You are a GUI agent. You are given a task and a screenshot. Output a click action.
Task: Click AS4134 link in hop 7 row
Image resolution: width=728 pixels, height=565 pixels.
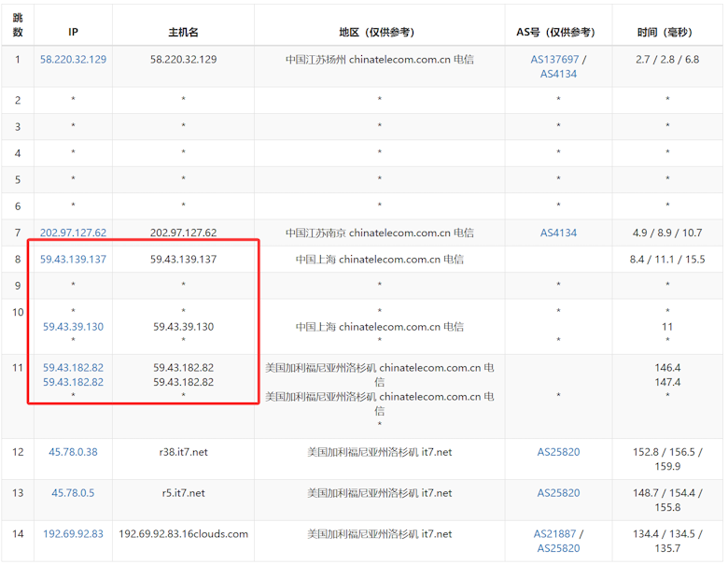pyautogui.click(x=558, y=233)
